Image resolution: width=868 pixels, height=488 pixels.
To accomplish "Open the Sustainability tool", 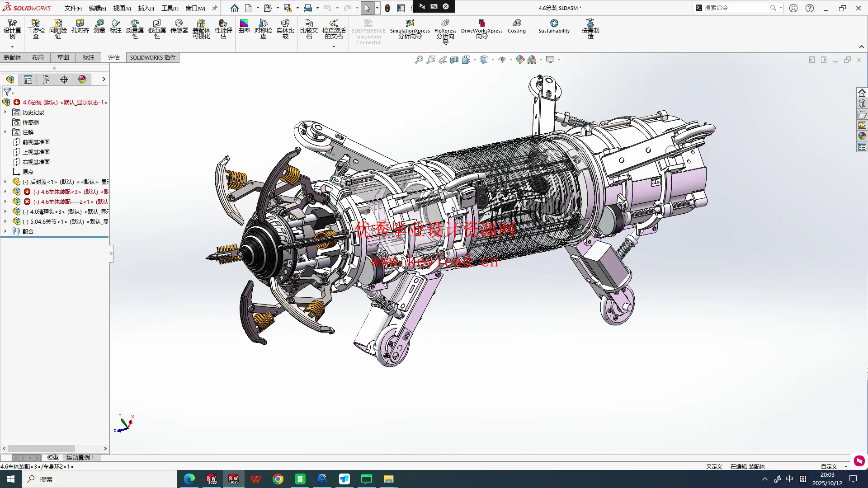I will (554, 26).
